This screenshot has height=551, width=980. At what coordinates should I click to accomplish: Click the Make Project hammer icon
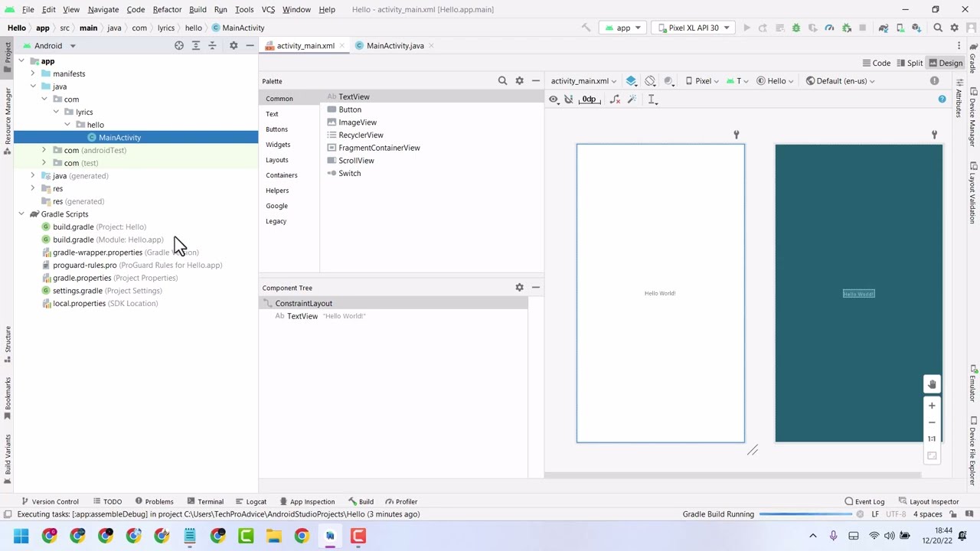586,28
